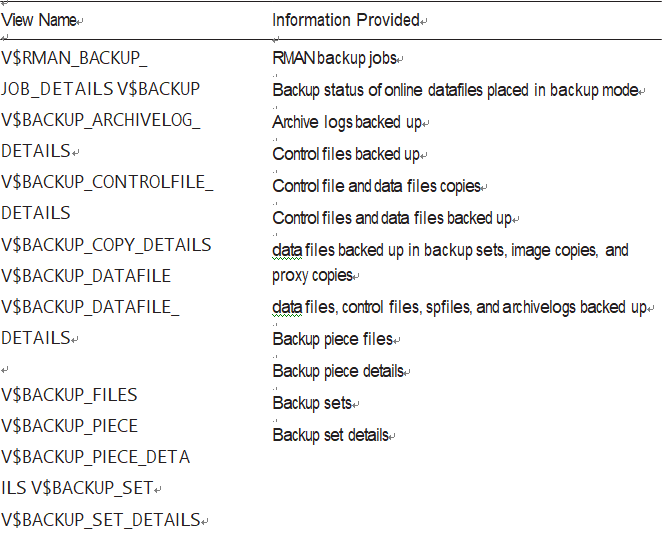Viewport: 663px width, 534px height.
Task: Select the V$BACKUP_COPY_DETAILS view name
Action: point(106,245)
